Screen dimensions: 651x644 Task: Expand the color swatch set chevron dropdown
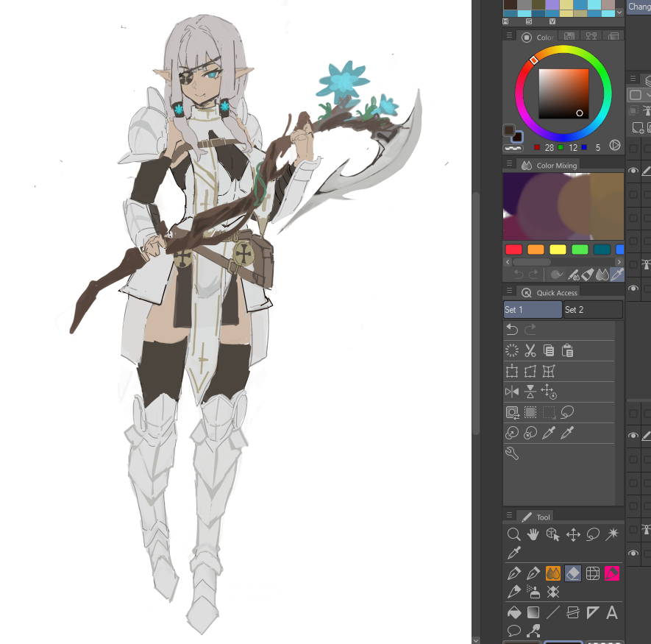619,13
